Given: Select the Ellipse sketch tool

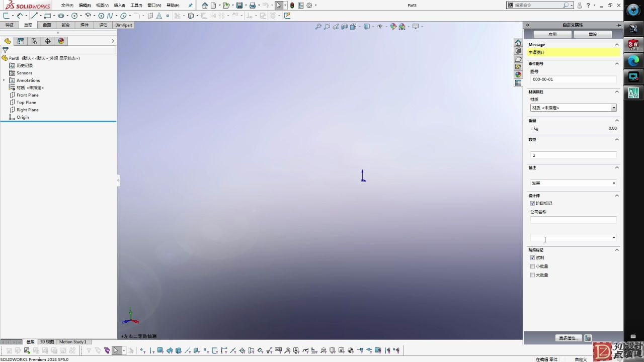Looking at the screenshot, I should (x=123, y=16).
